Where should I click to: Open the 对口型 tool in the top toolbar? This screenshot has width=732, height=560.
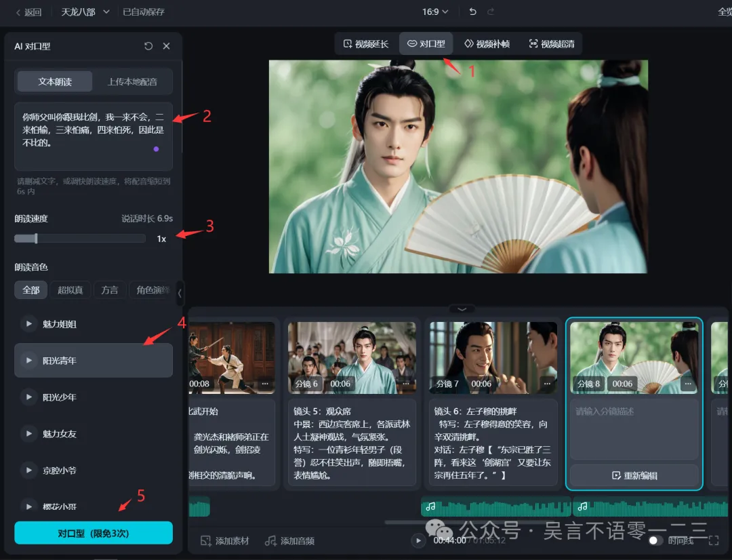click(426, 43)
